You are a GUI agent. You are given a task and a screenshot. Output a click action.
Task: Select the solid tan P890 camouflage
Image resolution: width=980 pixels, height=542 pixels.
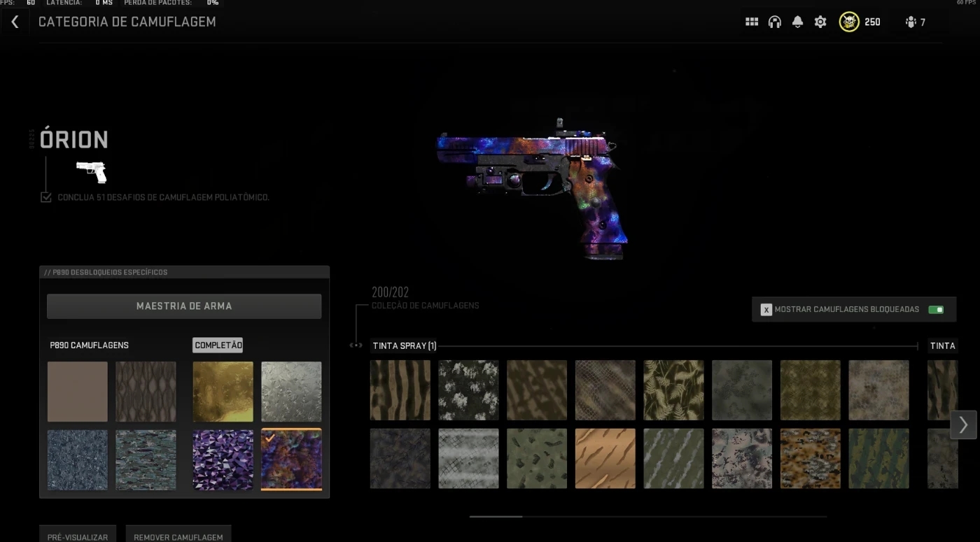[x=78, y=392]
